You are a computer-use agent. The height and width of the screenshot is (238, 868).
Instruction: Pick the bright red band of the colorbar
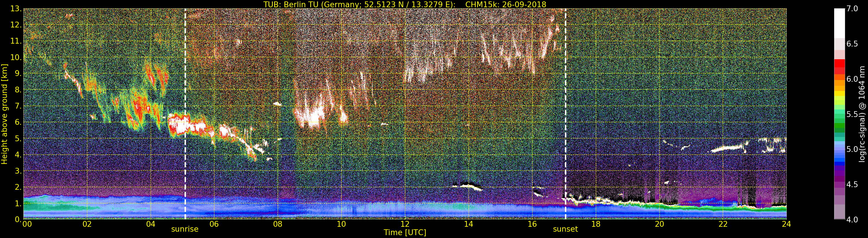839,64
